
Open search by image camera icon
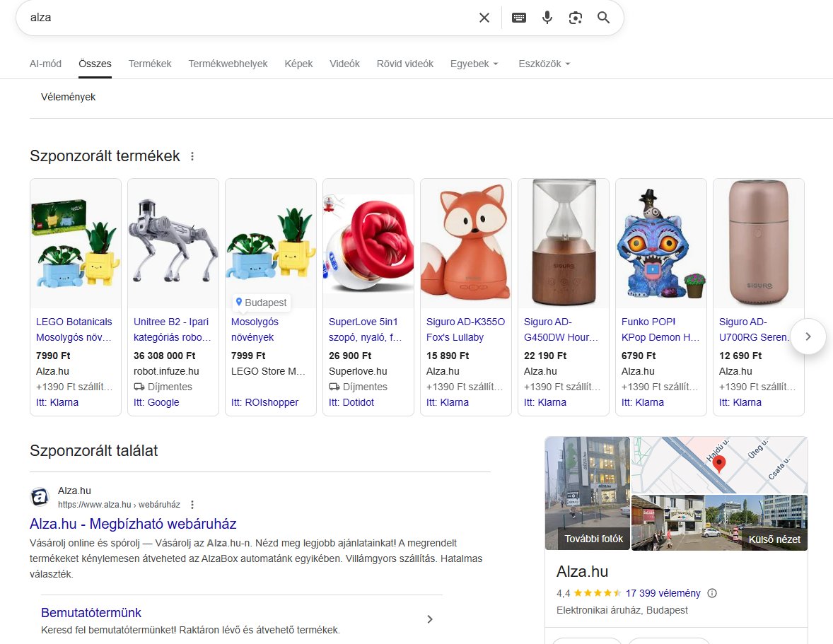click(576, 18)
